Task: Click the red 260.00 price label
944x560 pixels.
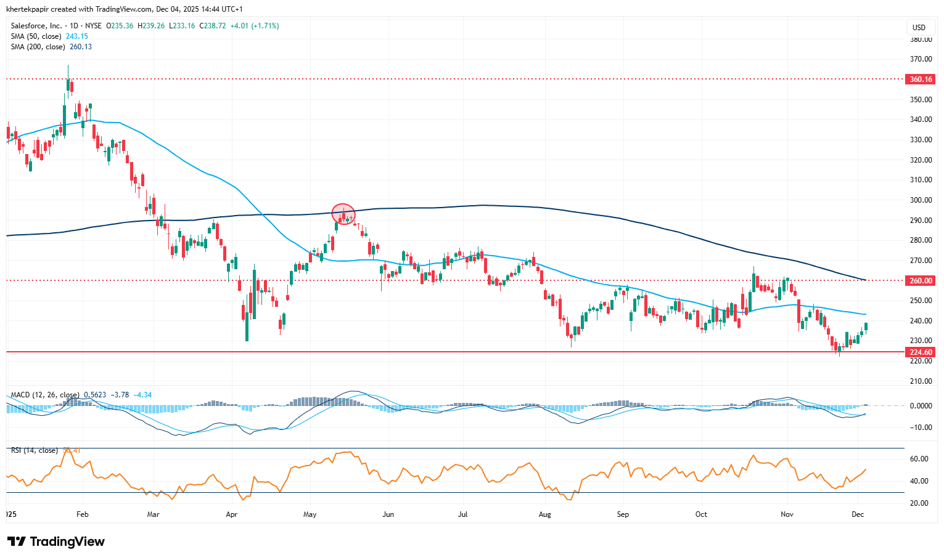Action: pyautogui.click(x=921, y=280)
